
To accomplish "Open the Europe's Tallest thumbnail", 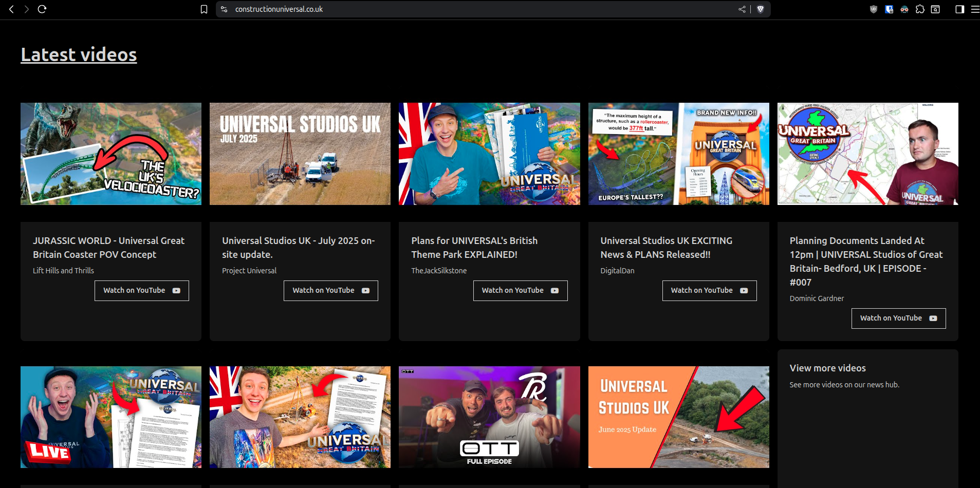I will tap(679, 154).
